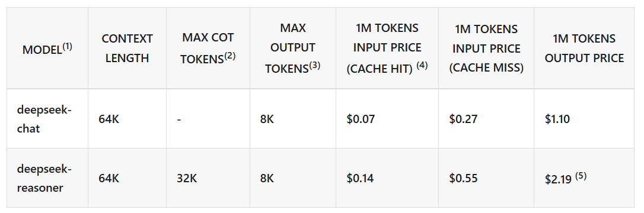644x213 pixels.
Task: Click the $1.10 output price cell
Action: click(557, 119)
